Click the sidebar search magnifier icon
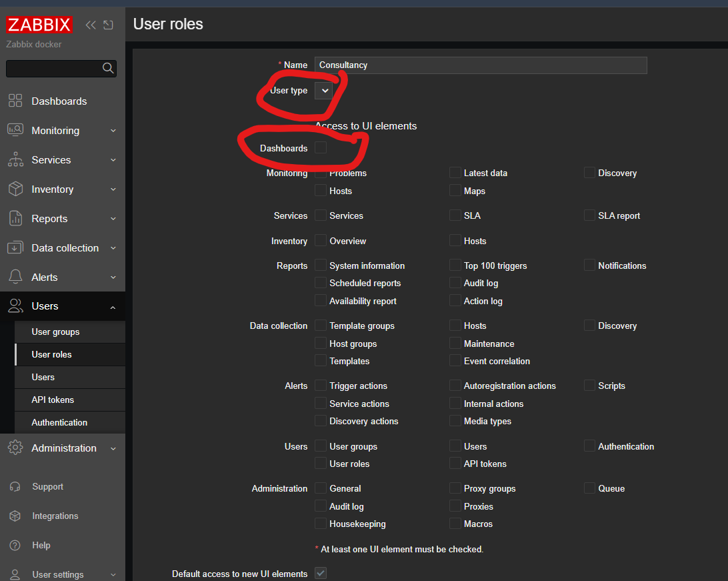The image size is (728, 581). point(108,68)
